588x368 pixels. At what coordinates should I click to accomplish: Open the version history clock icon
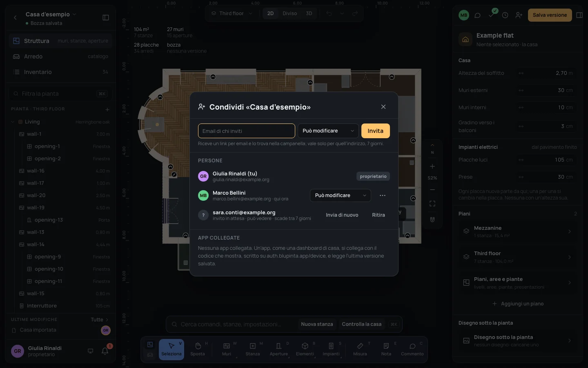tap(505, 15)
